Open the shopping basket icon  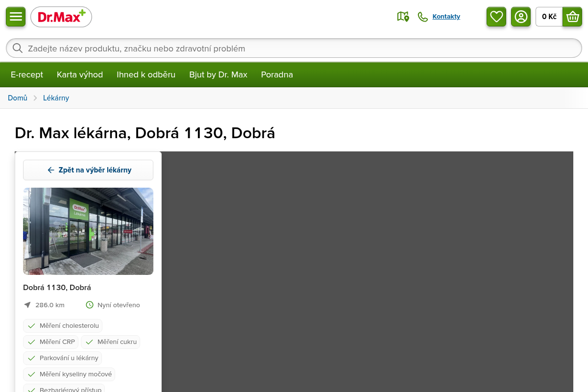[x=572, y=17]
